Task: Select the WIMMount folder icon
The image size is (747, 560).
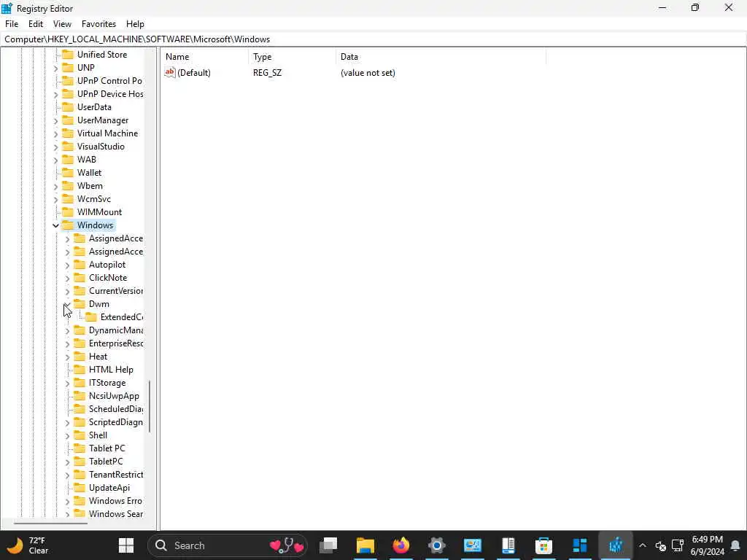Action: coord(68,211)
